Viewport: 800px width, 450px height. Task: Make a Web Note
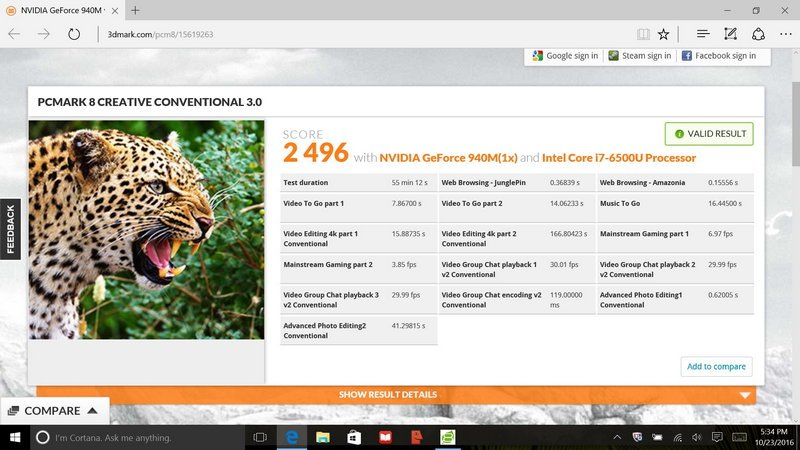[x=731, y=33]
